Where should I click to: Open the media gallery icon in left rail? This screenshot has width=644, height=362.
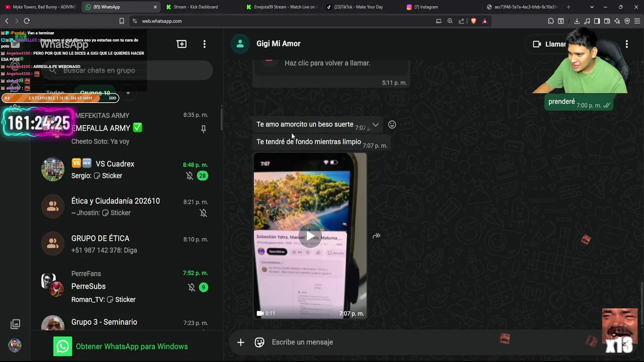click(15, 324)
